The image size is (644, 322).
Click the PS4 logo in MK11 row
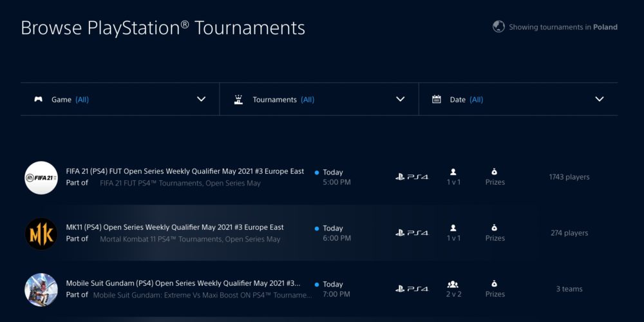tap(412, 233)
